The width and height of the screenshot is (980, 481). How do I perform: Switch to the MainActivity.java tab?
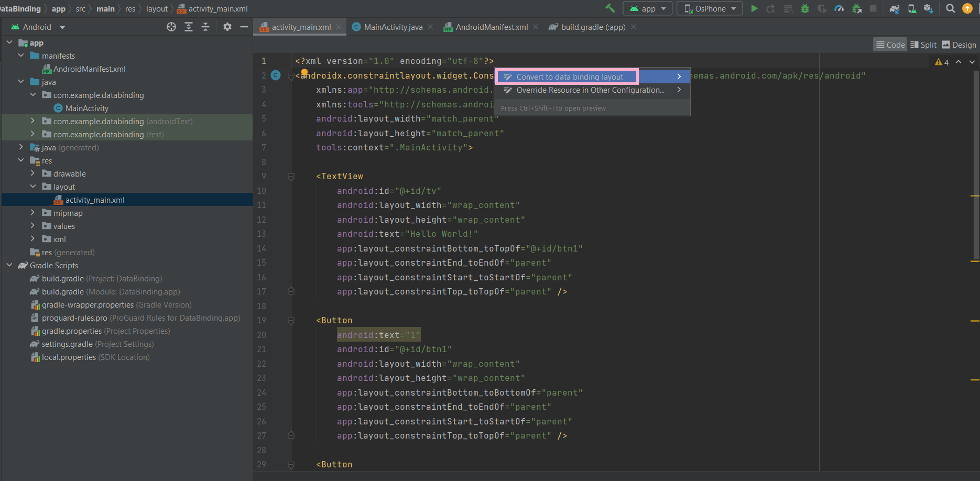(392, 27)
